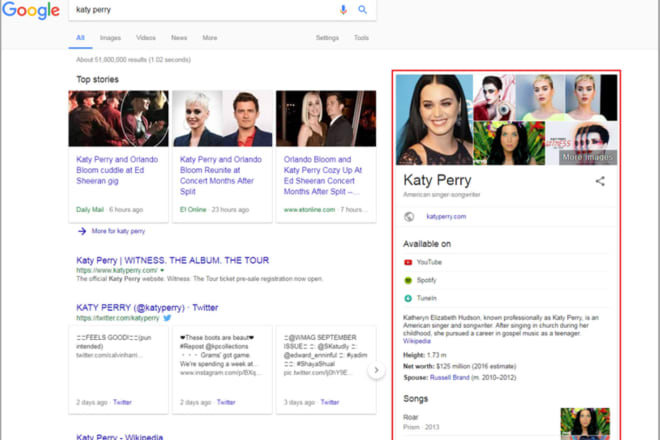Screen dimensions: 660x440
Task: Open the FEELS GOOD tweet card
Action: (118, 370)
